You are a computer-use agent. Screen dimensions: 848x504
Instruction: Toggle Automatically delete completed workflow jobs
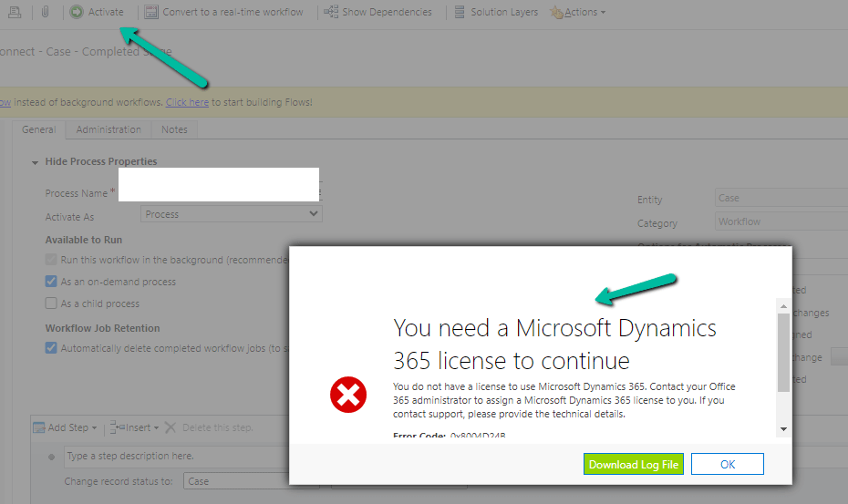(x=51, y=348)
